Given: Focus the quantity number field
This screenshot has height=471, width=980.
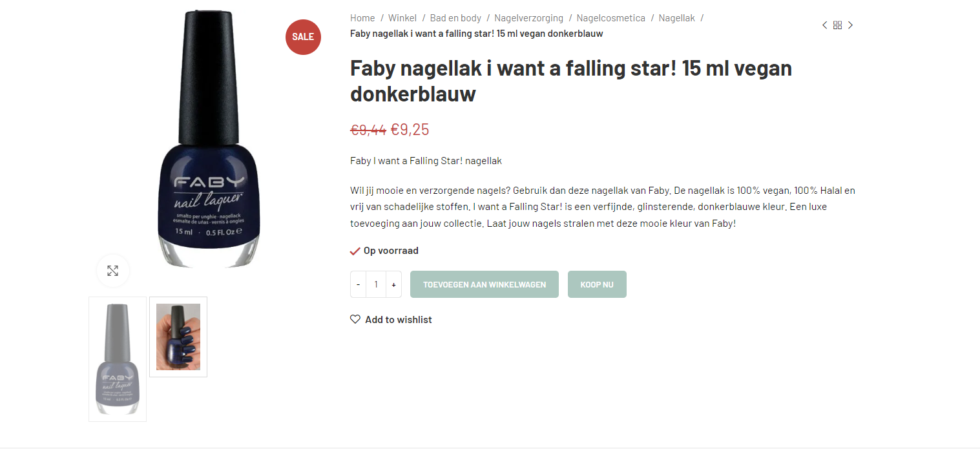Looking at the screenshot, I should [376, 284].
